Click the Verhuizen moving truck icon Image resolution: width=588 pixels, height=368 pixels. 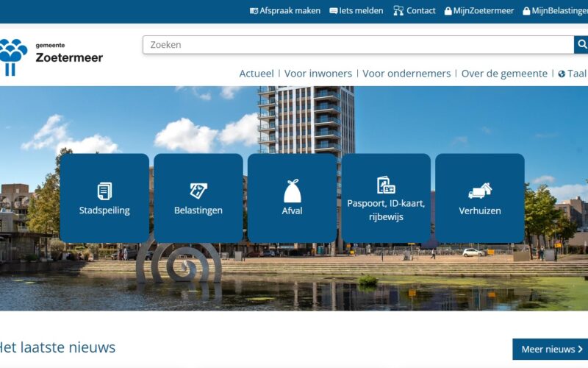pyautogui.click(x=480, y=191)
